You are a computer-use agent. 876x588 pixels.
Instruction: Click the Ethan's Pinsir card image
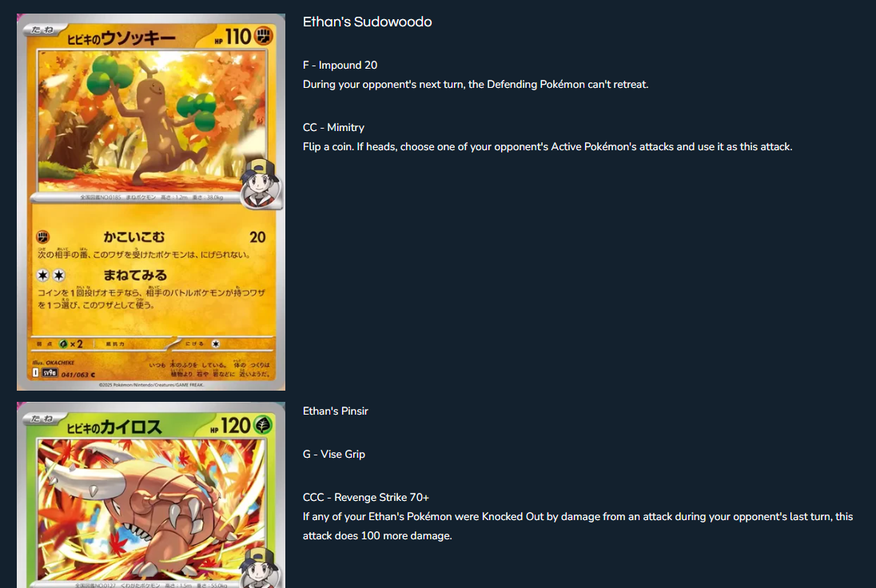click(151, 495)
